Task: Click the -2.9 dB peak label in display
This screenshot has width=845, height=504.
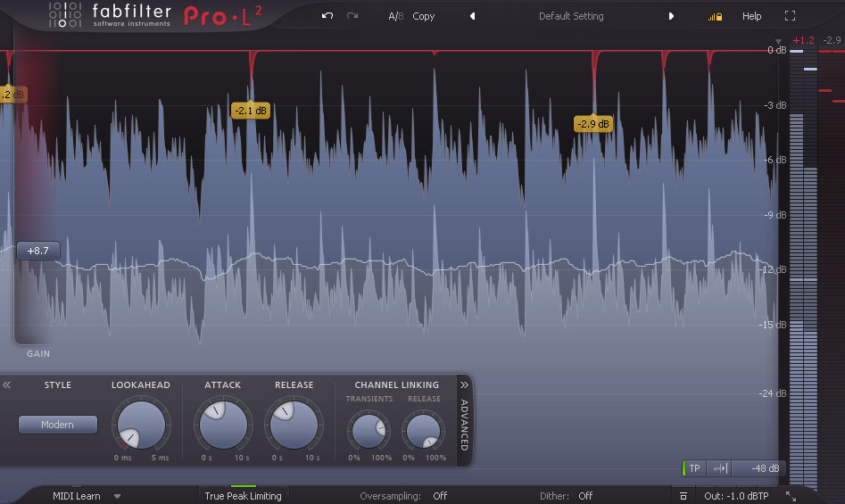Action: (593, 124)
